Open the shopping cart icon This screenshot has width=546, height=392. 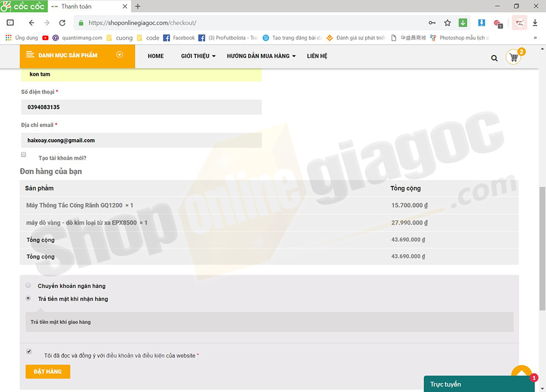point(513,57)
